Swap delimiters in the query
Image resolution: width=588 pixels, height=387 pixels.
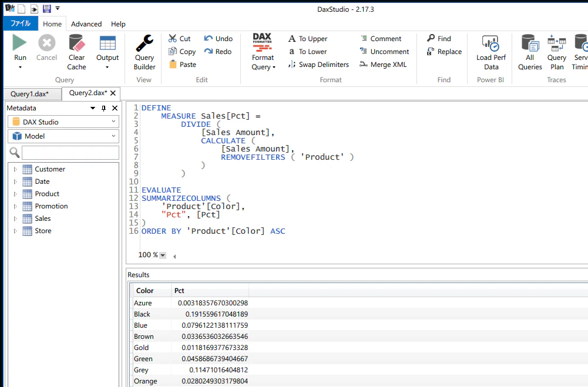click(319, 65)
